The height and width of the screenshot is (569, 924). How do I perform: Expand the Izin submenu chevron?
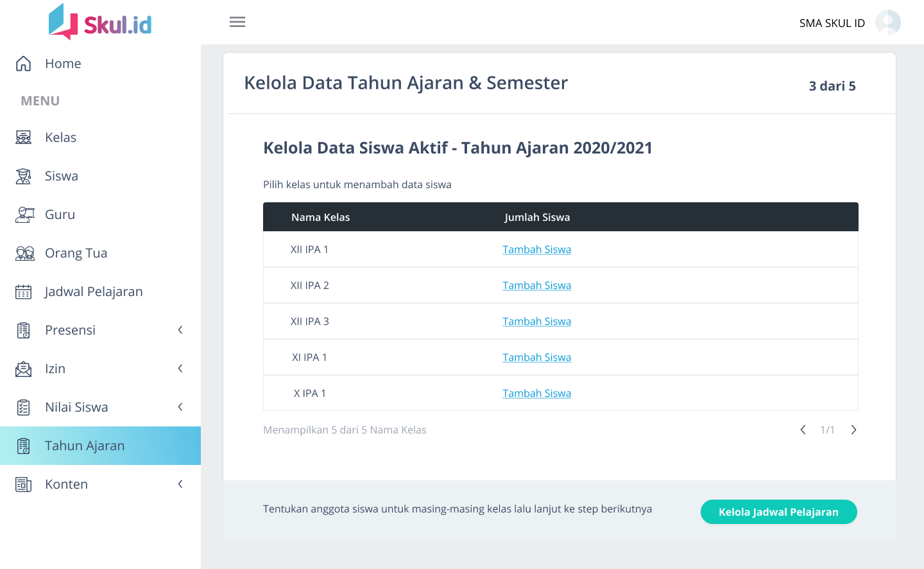pos(180,369)
